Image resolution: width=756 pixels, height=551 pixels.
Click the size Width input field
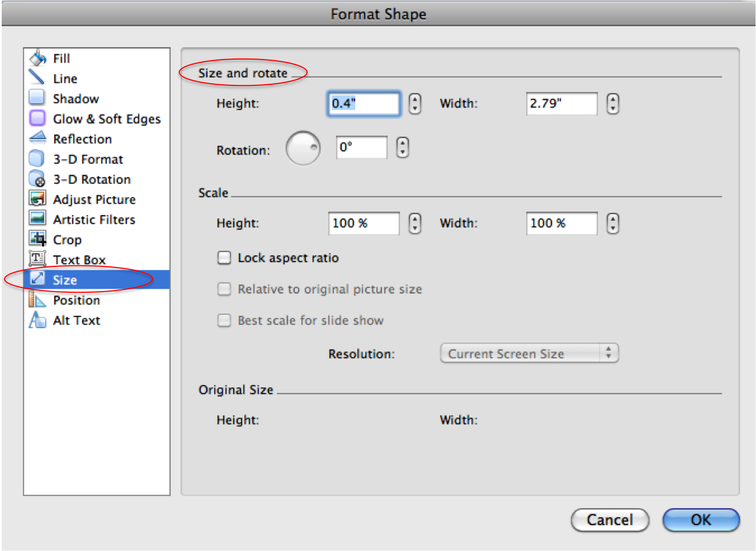[x=561, y=104]
